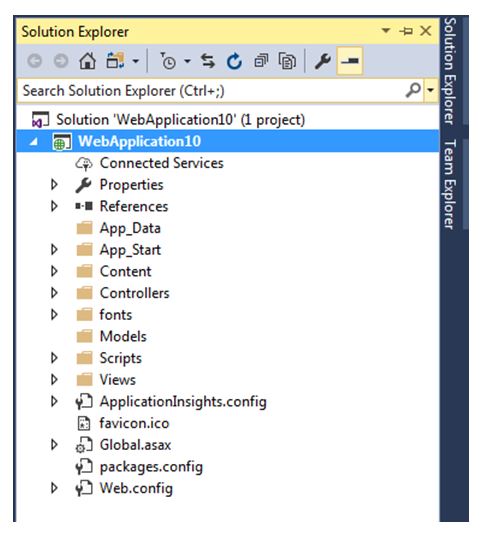Switch Solutions and Folders view icon
The width and height of the screenshot is (491, 535).
pyautogui.click(x=115, y=61)
